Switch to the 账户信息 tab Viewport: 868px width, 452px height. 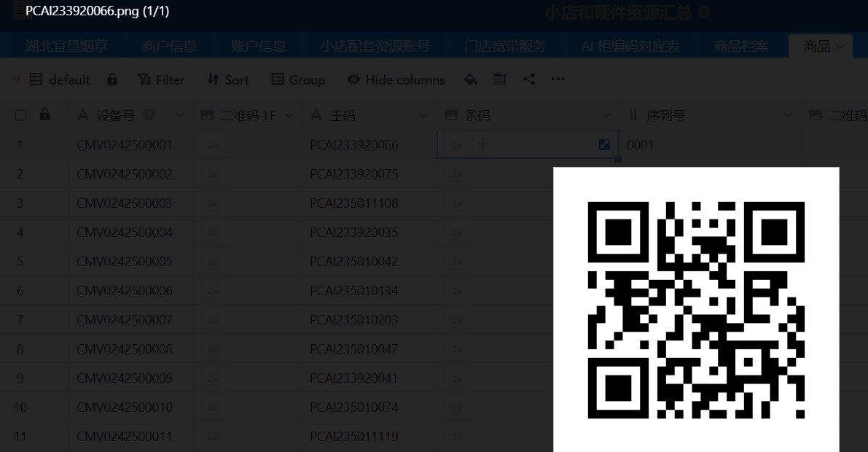(259, 47)
